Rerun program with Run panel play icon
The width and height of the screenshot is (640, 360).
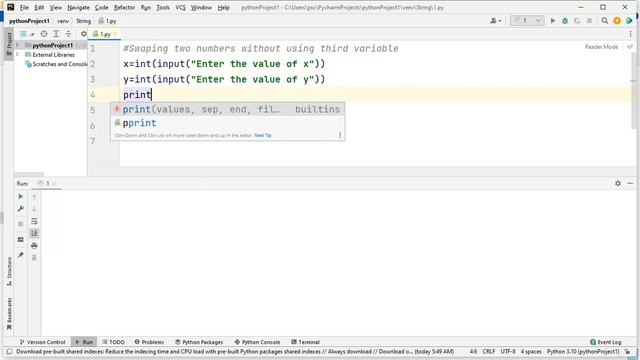[20, 197]
